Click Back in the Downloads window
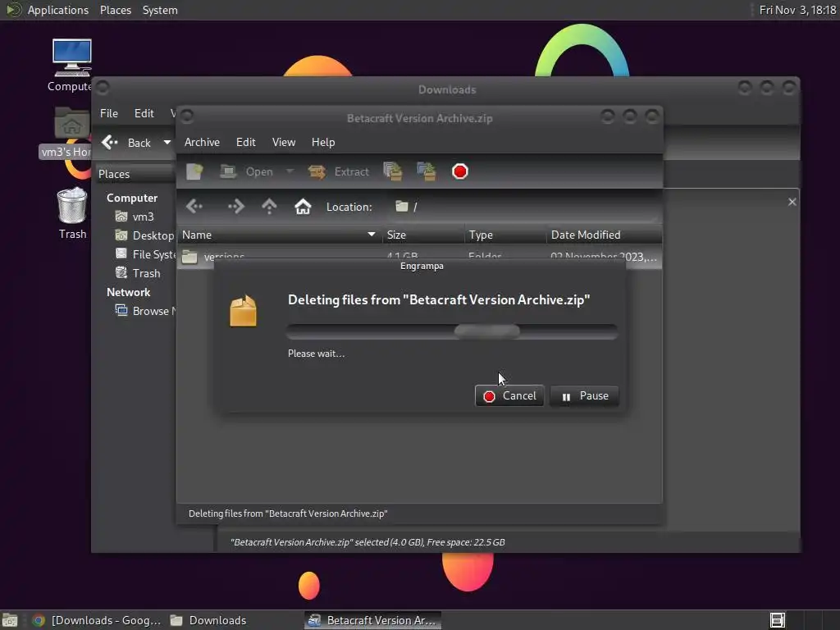840x630 pixels. point(127,143)
